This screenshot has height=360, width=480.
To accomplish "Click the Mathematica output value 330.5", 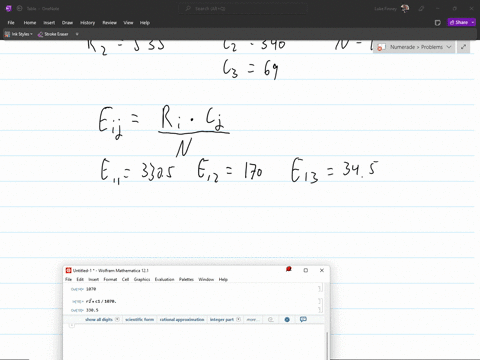I will click(x=92, y=310).
